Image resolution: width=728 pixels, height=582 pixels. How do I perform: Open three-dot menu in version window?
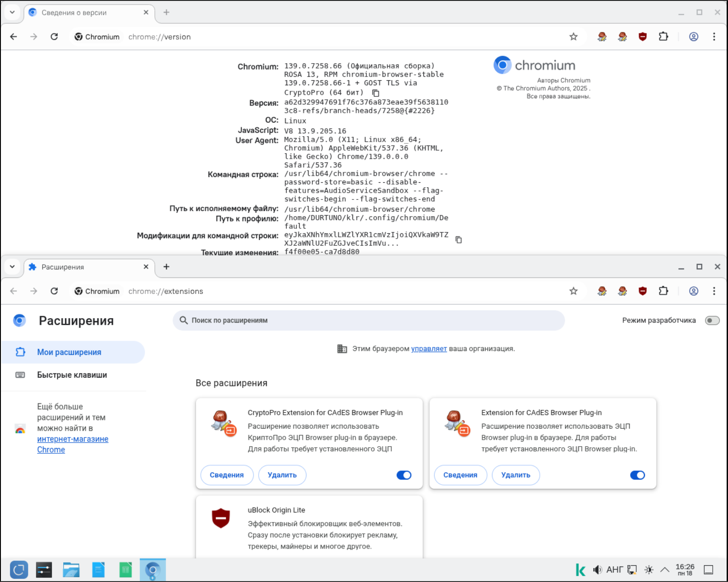714,37
